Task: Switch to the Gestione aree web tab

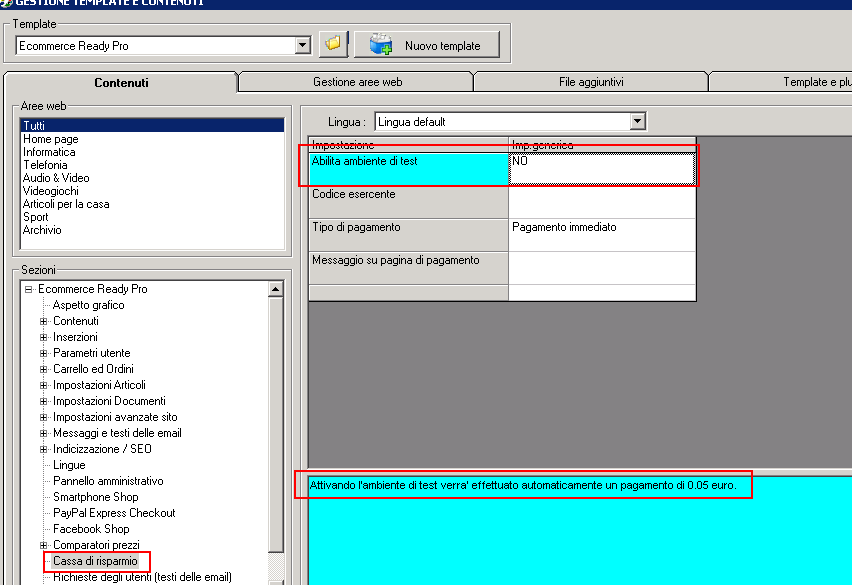Action: click(357, 82)
